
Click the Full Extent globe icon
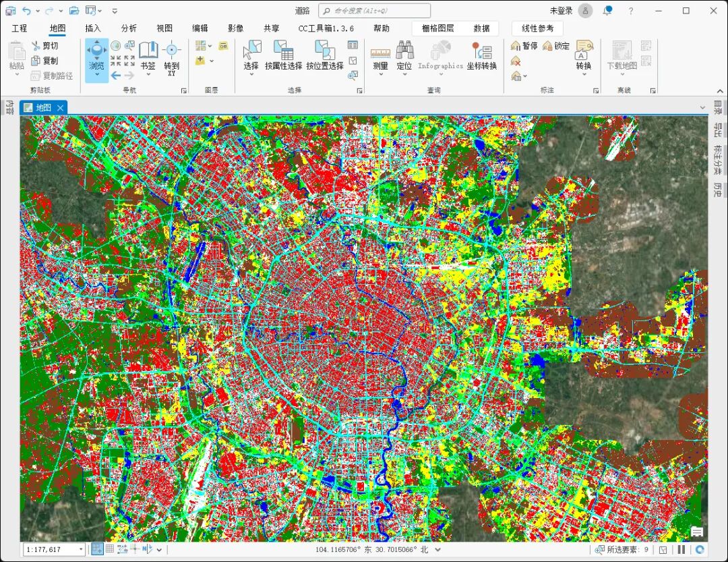[116, 46]
